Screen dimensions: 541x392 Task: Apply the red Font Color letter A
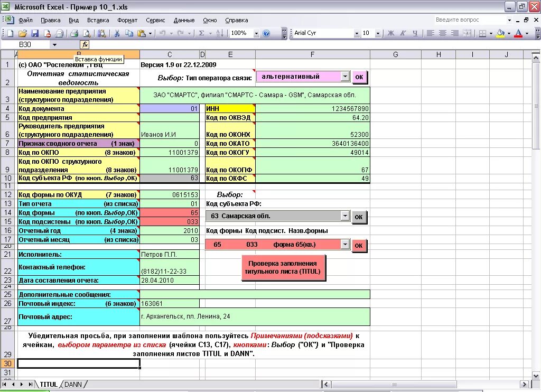(518, 33)
